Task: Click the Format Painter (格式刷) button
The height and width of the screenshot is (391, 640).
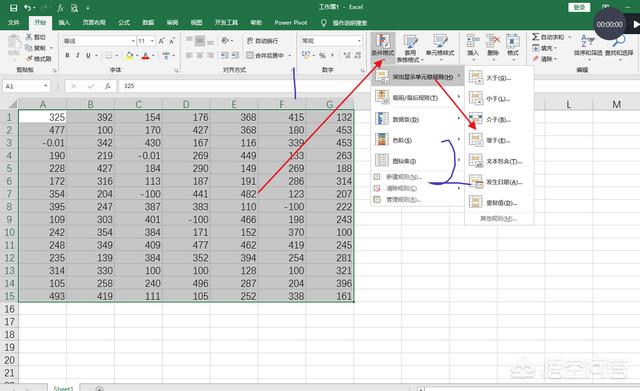Action: coord(39,59)
